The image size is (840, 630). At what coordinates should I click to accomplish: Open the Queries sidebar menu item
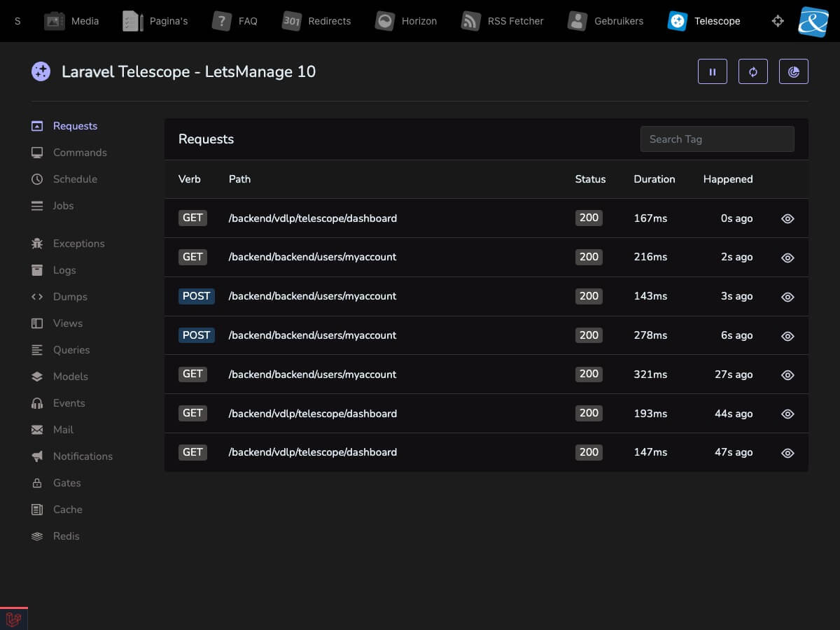61,350
